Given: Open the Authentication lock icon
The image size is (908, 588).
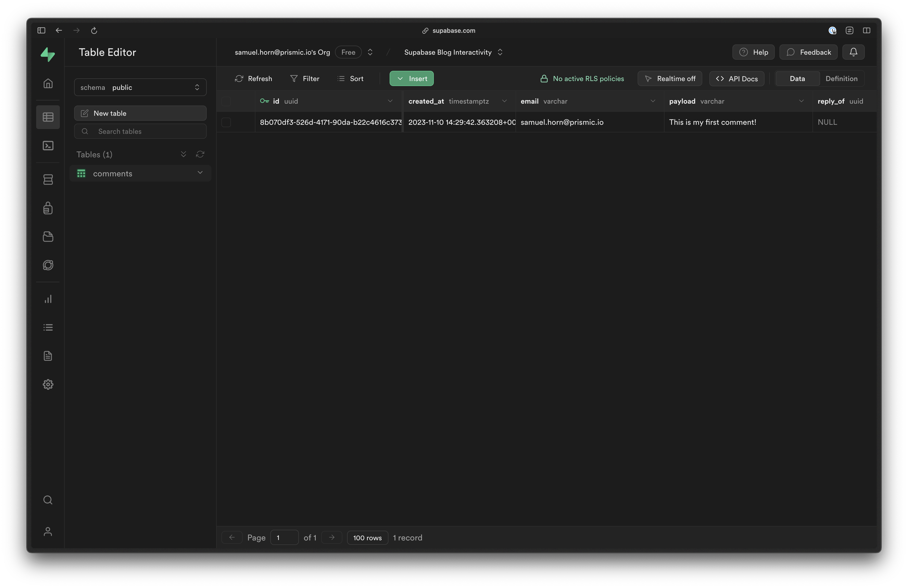Looking at the screenshot, I should point(48,208).
